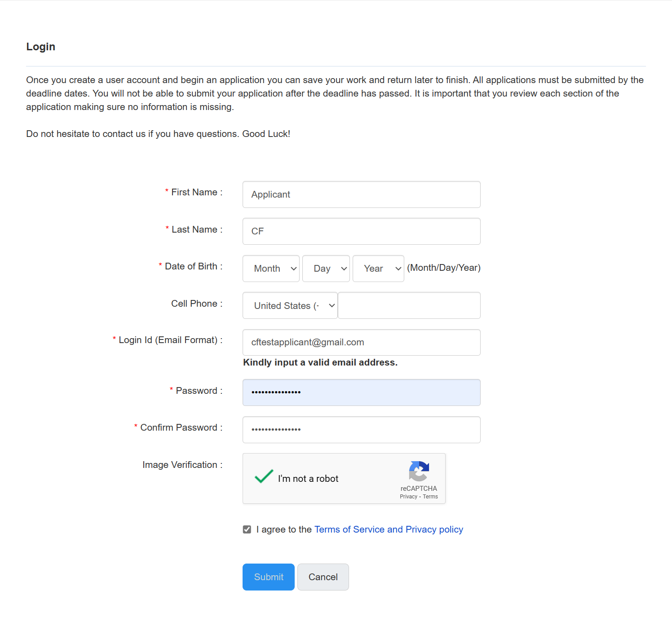This screenshot has height=617, width=672.
Task: Click the Last Name field showing CF
Action: [361, 231]
